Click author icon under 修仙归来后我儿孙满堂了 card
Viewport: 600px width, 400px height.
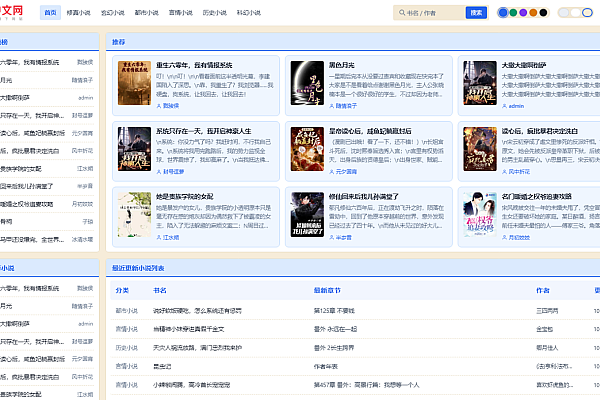click(332, 238)
